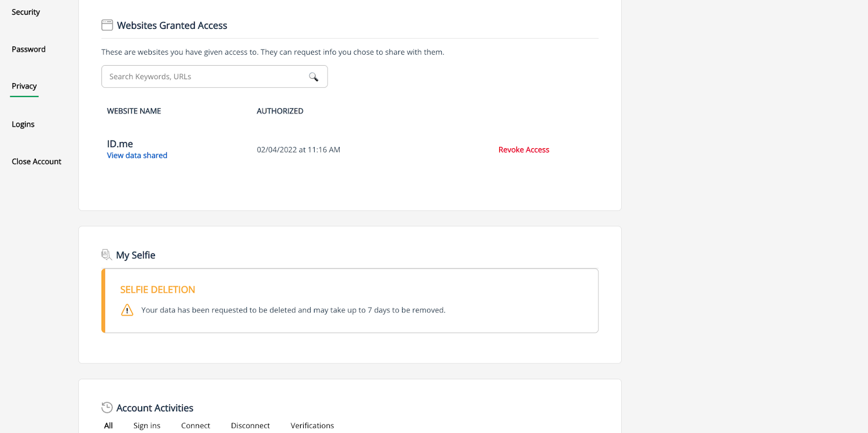Open View data shared for ID.me
Screen dimensions: 868x433
click(x=137, y=155)
